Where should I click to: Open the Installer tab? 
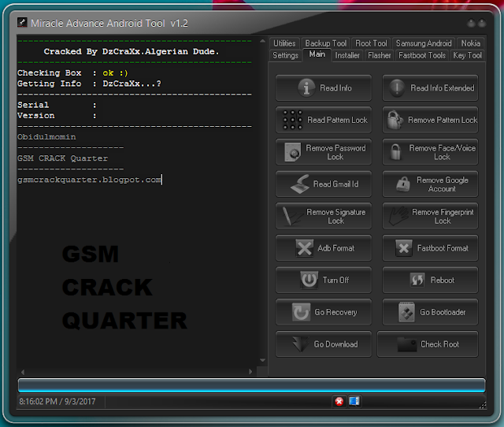pyautogui.click(x=347, y=55)
